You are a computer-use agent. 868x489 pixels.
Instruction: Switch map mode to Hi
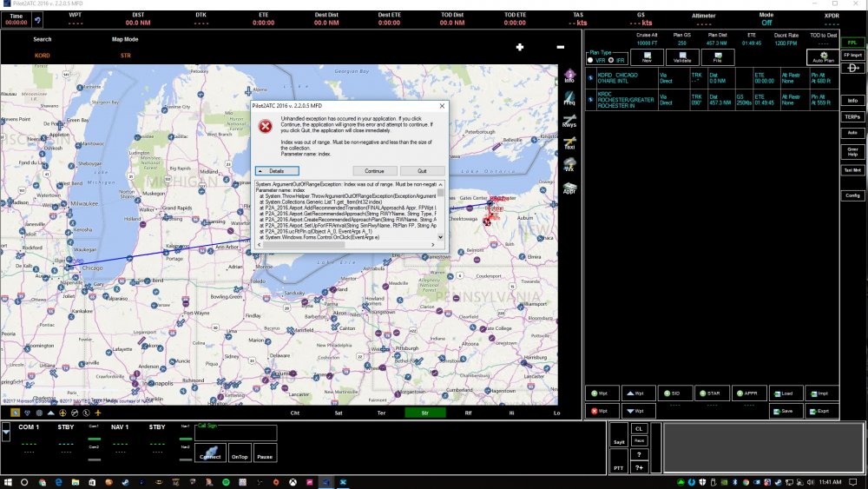click(511, 413)
